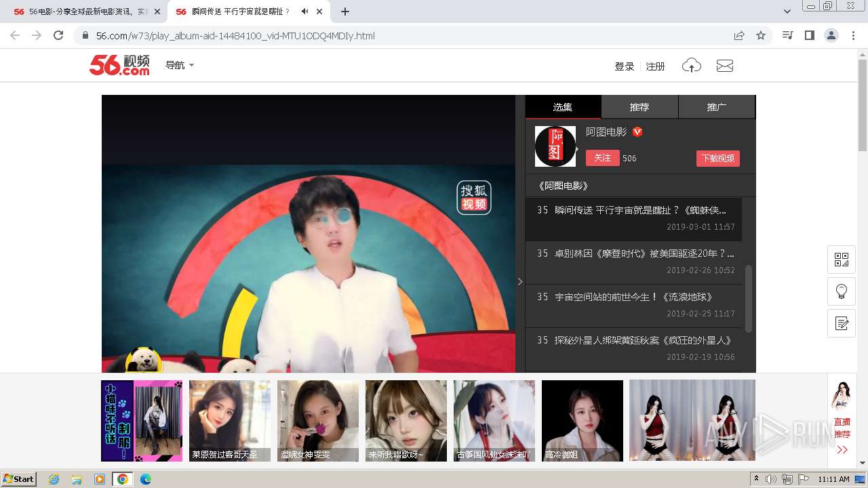Open Microsoft Edge from taskbar
868x488 pixels.
pos(145,479)
